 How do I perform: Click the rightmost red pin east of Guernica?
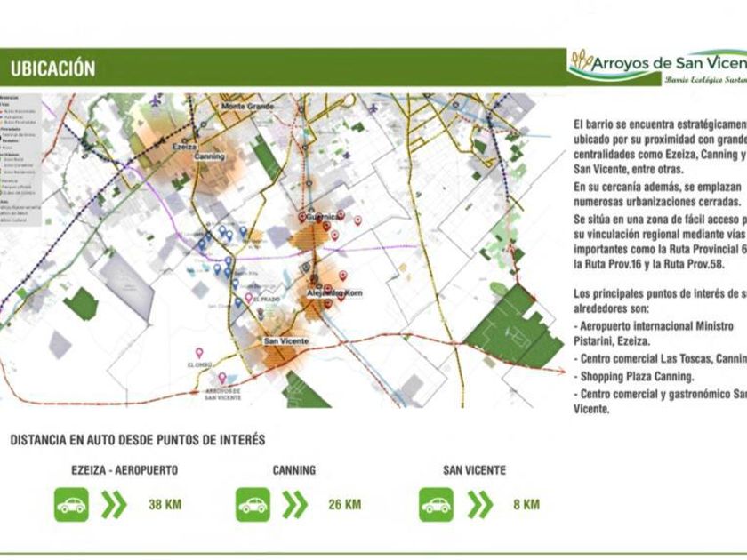357,220
